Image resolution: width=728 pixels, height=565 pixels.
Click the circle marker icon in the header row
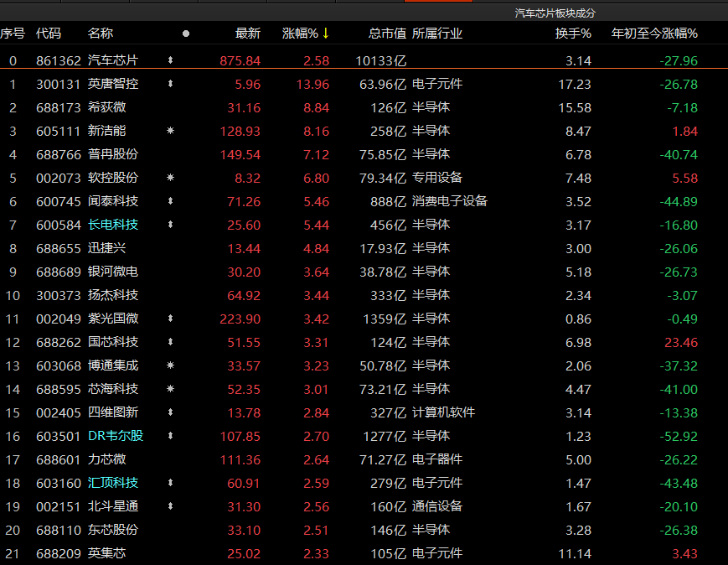tap(186, 34)
